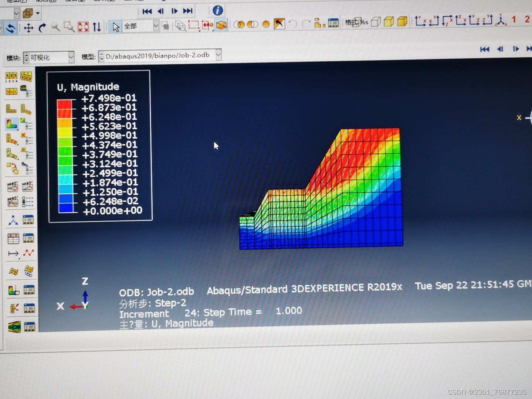
Task: Open the 全部 selection filter dropdown
Action: coord(156,25)
